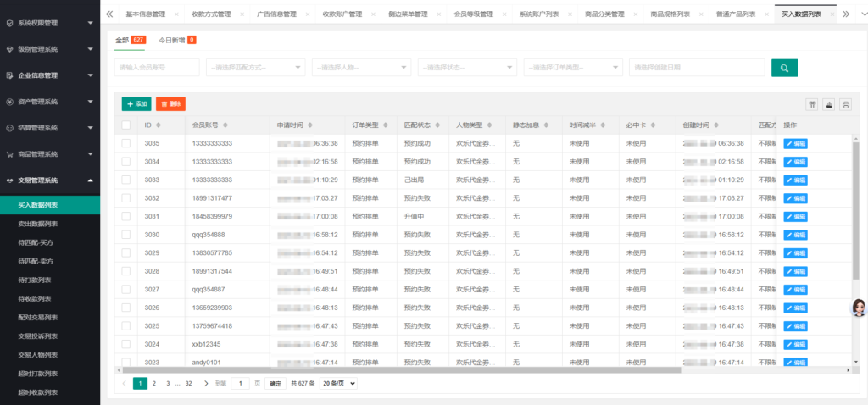
Task: Click the shopping cart icon beside 商品管理系统
Action: coord(9,154)
